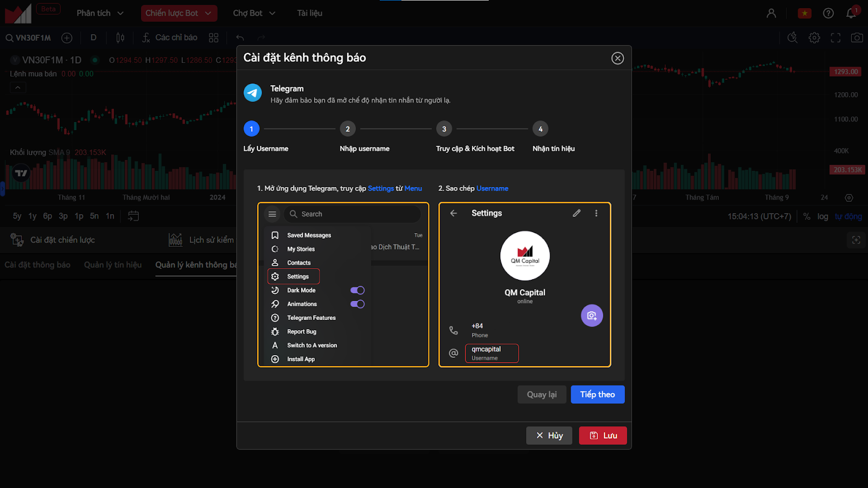Open the chart settings gear icon

click(x=814, y=37)
